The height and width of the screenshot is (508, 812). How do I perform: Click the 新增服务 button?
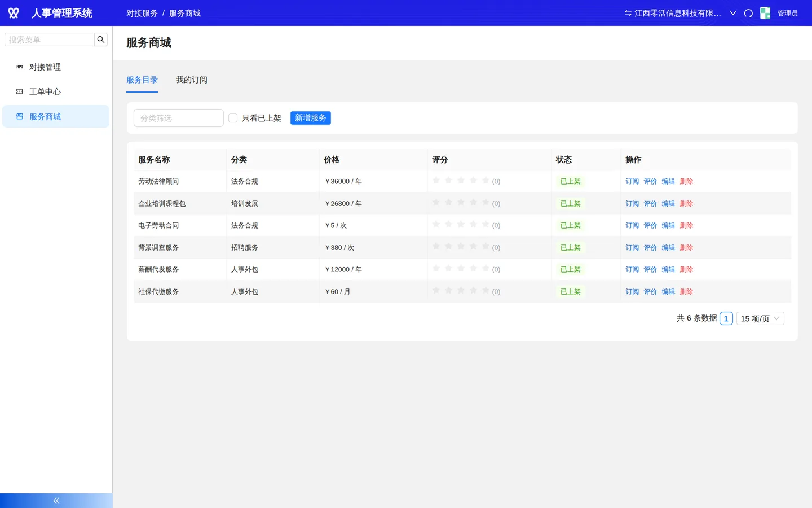[311, 118]
